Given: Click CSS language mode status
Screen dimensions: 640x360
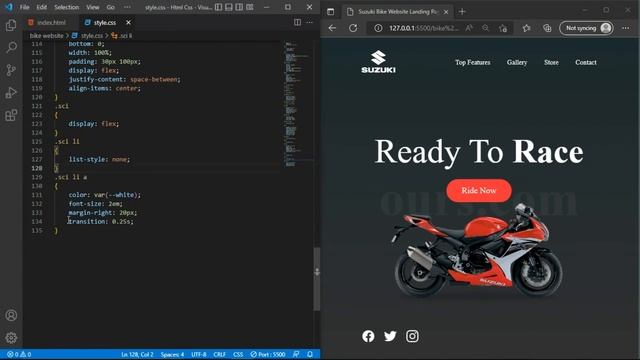Looking at the screenshot, I should [238, 354].
